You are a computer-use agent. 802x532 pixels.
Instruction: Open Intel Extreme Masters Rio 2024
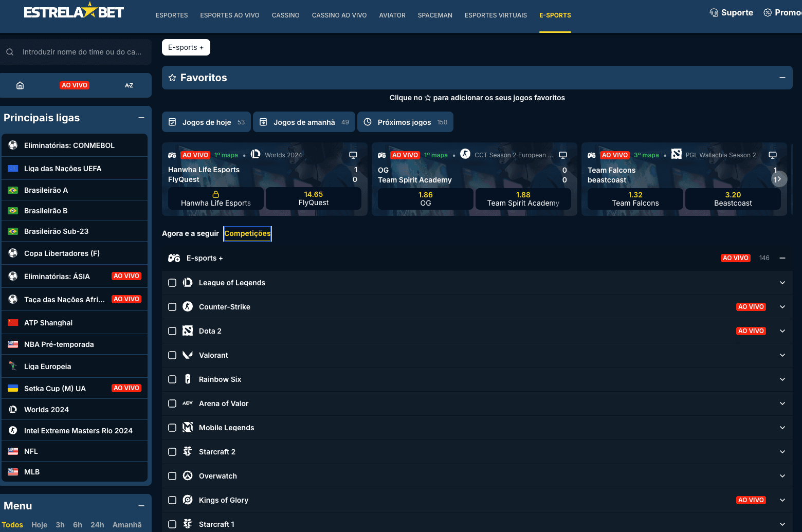tap(75, 431)
